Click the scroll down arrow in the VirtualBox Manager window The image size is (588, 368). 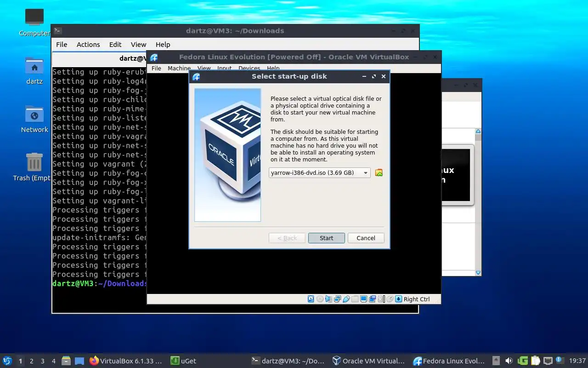click(478, 273)
